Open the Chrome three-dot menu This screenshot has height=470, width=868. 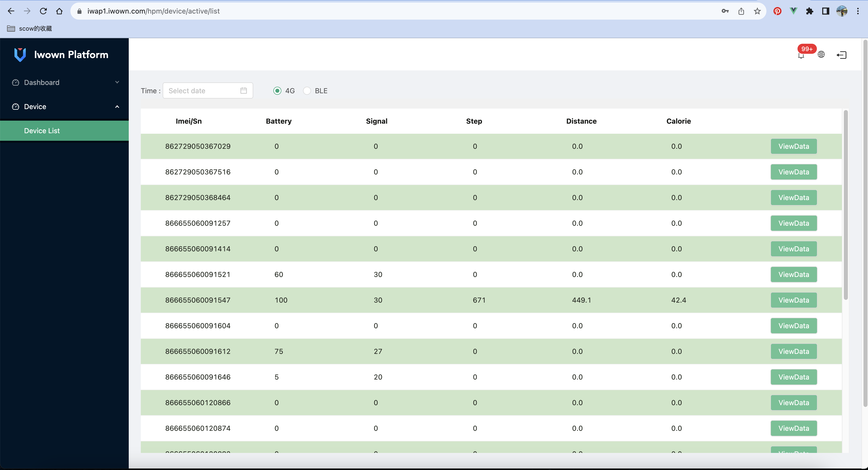coord(858,11)
